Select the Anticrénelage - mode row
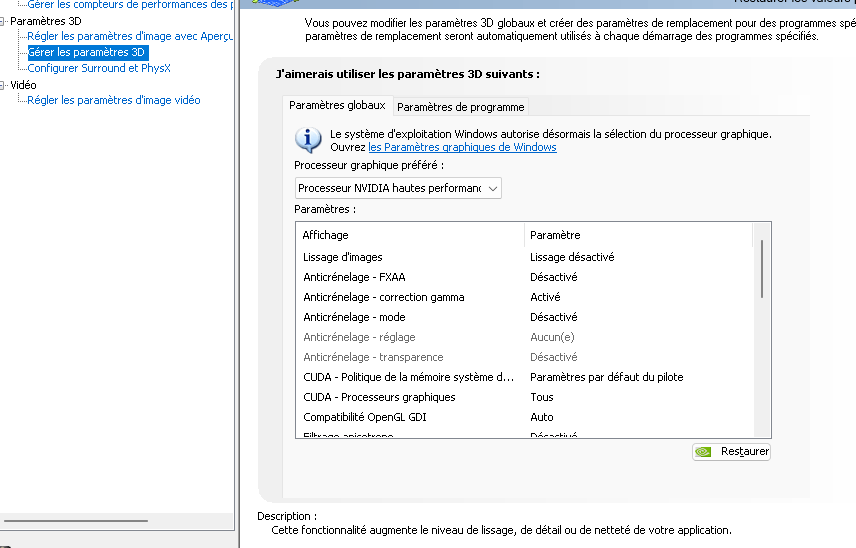The width and height of the screenshot is (856, 548). point(524,317)
